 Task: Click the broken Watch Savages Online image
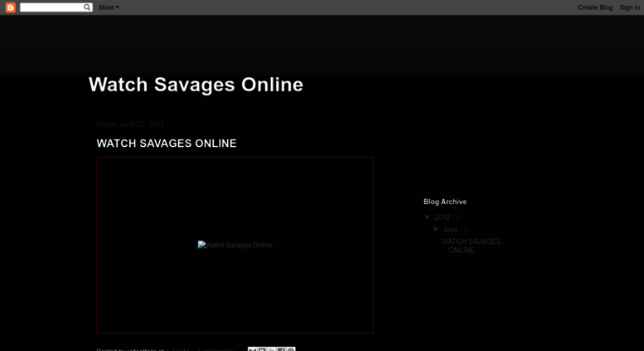[235, 245]
